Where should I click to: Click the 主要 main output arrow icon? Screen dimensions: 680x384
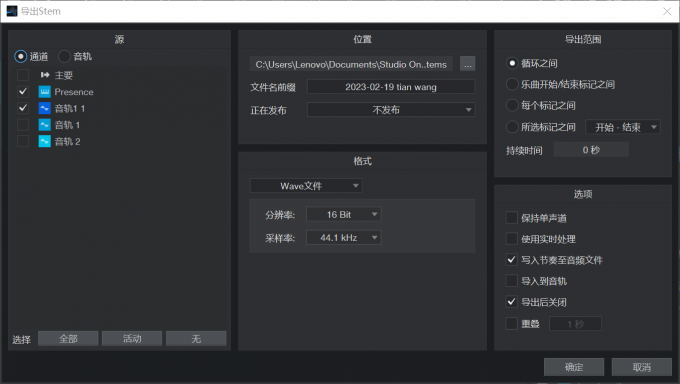click(x=45, y=75)
